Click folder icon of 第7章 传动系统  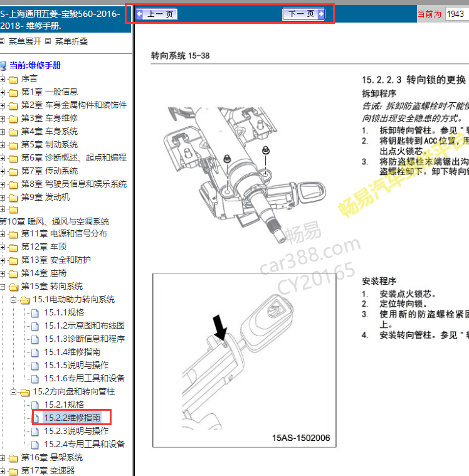tap(13, 171)
